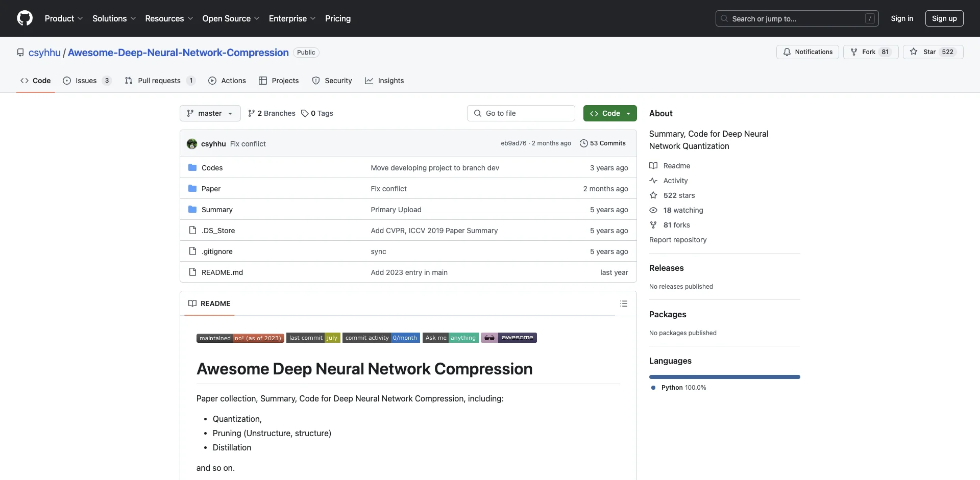Open the Fix conflict latest commit message
This screenshot has height=480, width=980.
(248, 144)
